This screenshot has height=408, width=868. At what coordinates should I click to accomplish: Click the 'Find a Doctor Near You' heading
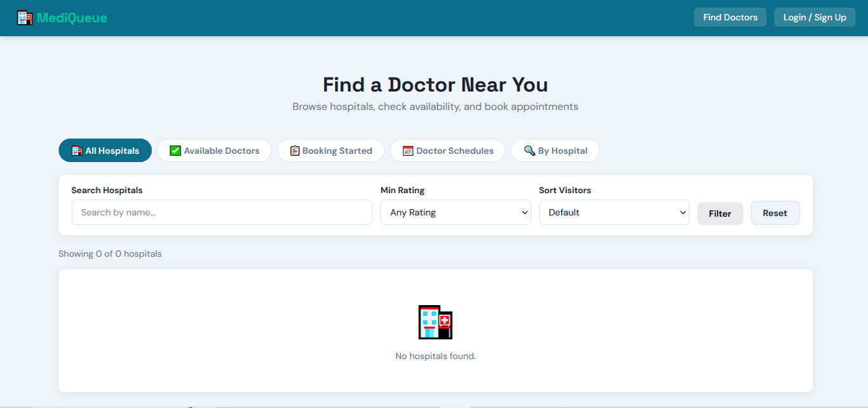(x=435, y=85)
